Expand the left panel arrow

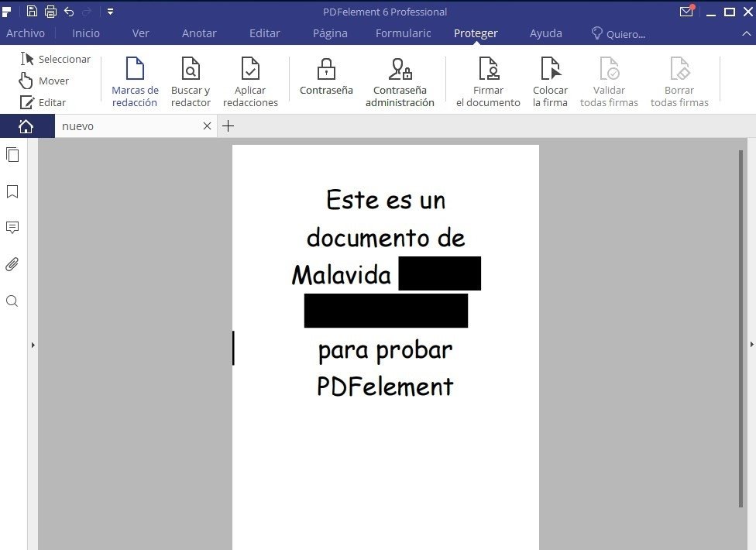33,345
